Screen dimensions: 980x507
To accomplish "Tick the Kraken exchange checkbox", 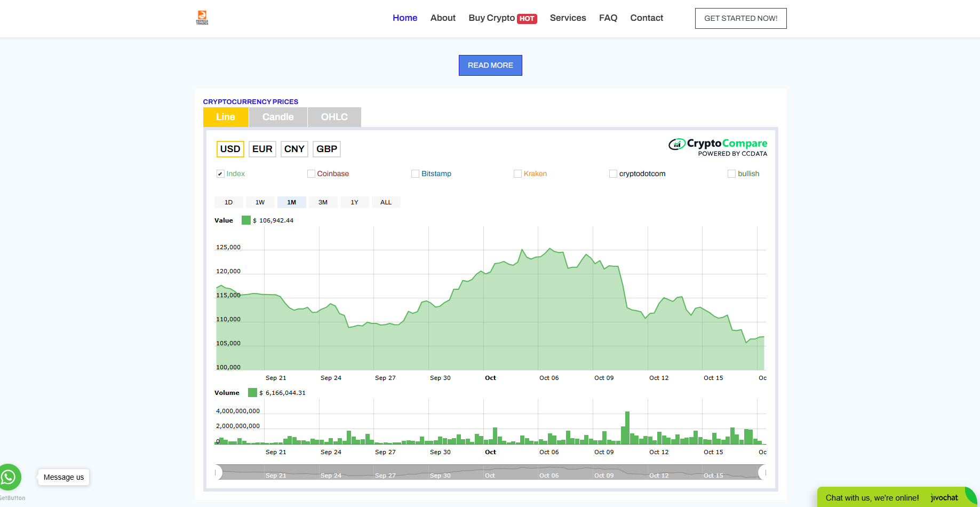I will [x=517, y=174].
